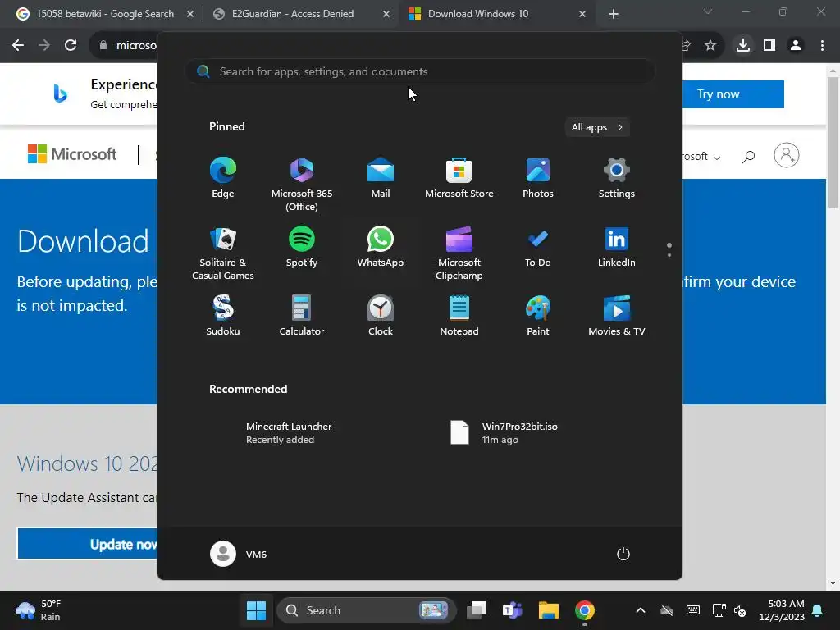This screenshot has width=840, height=630.
Task: Open Chrome three-dot menu
Action: tap(822, 46)
